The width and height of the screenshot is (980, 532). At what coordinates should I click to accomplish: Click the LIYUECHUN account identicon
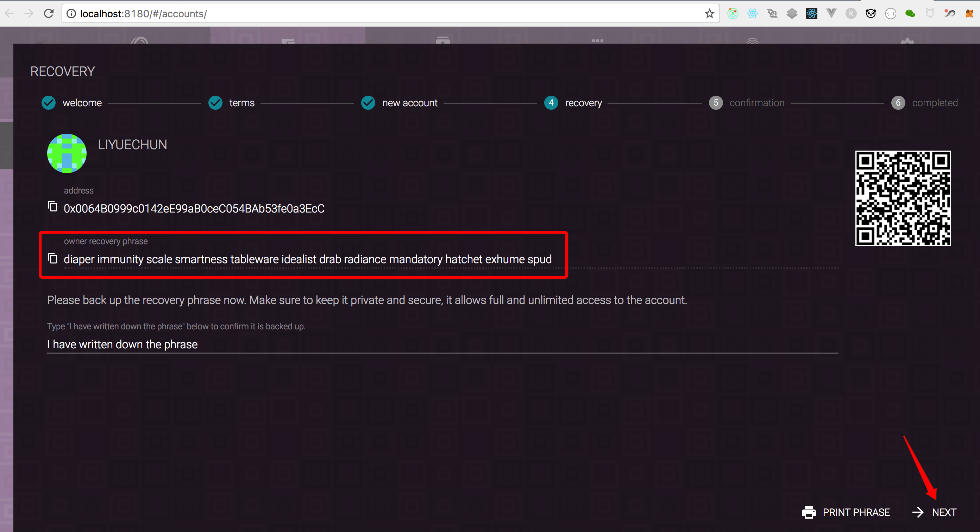[x=67, y=153]
